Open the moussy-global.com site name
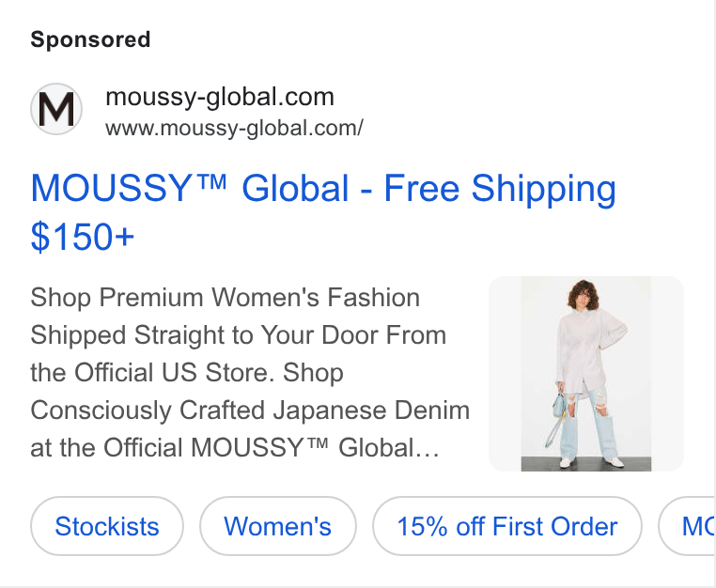 pyautogui.click(x=220, y=97)
